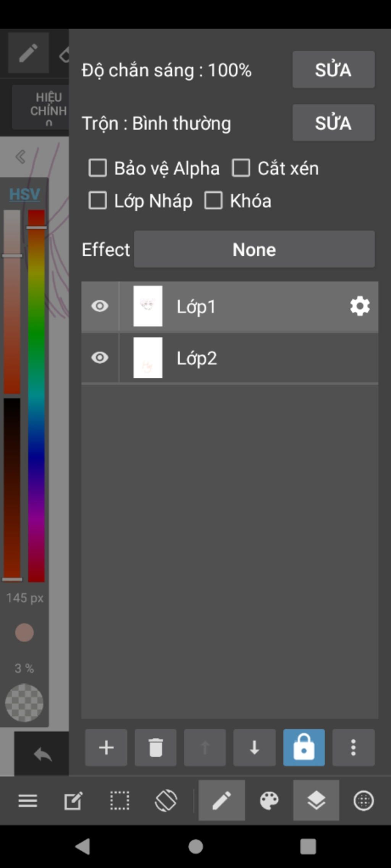Image resolution: width=391 pixels, height=868 pixels.
Task: Toggle the Lớp Nháp checkbox
Action: pyautogui.click(x=98, y=201)
